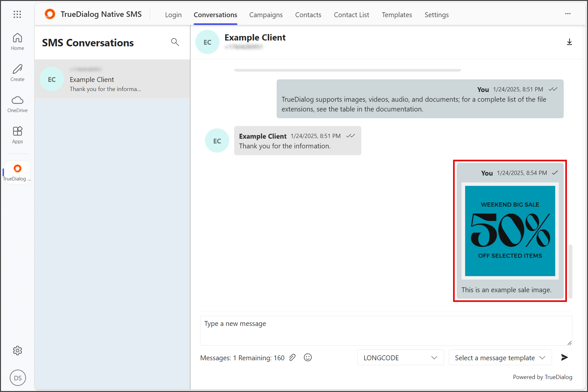Screen dimensions: 588x392
Task: Click the search icon in SMS Conversations
Action: click(175, 42)
